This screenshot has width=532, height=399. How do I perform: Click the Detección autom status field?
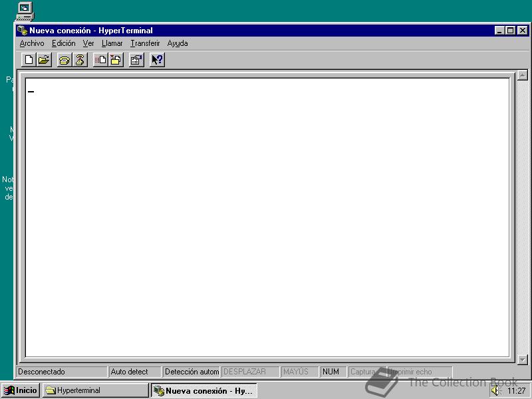pyautogui.click(x=191, y=372)
